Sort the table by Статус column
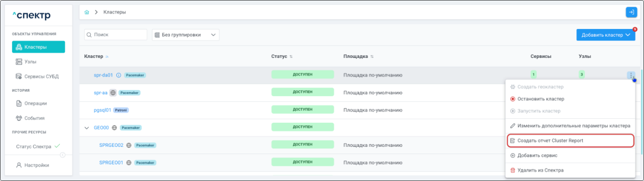 291,57
